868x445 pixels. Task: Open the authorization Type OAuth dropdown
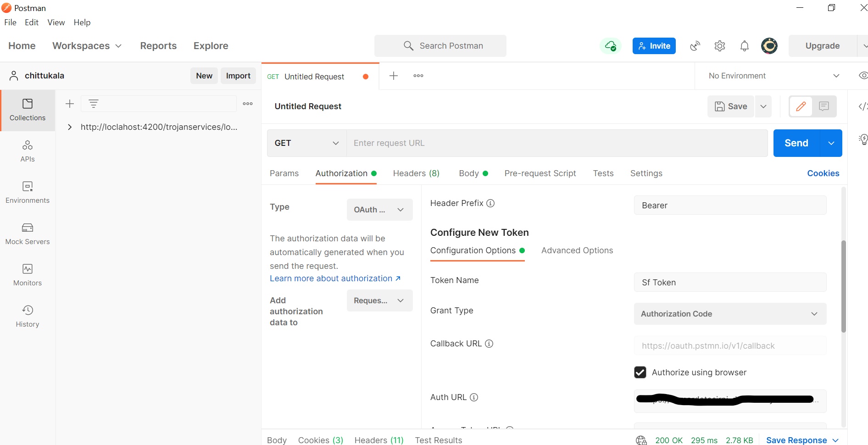pyautogui.click(x=379, y=210)
